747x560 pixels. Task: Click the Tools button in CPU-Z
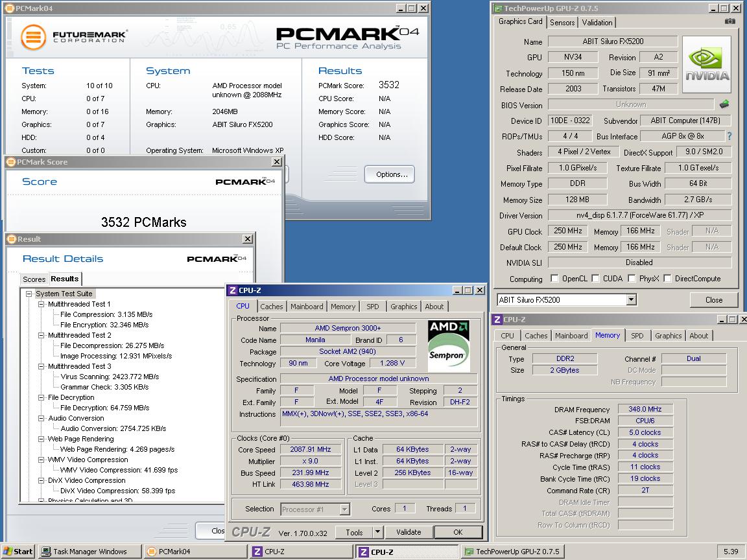(x=354, y=532)
